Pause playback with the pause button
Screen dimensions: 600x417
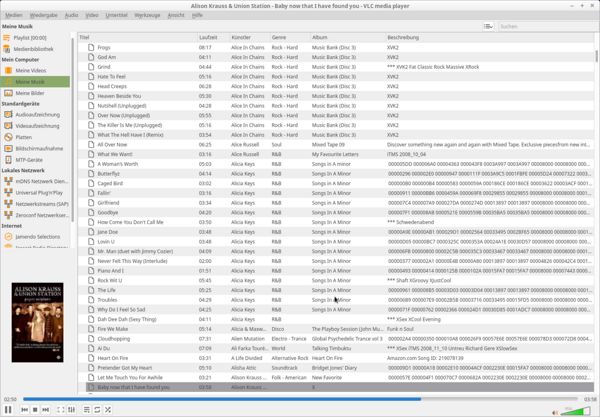pyautogui.click(x=8, y=409)
